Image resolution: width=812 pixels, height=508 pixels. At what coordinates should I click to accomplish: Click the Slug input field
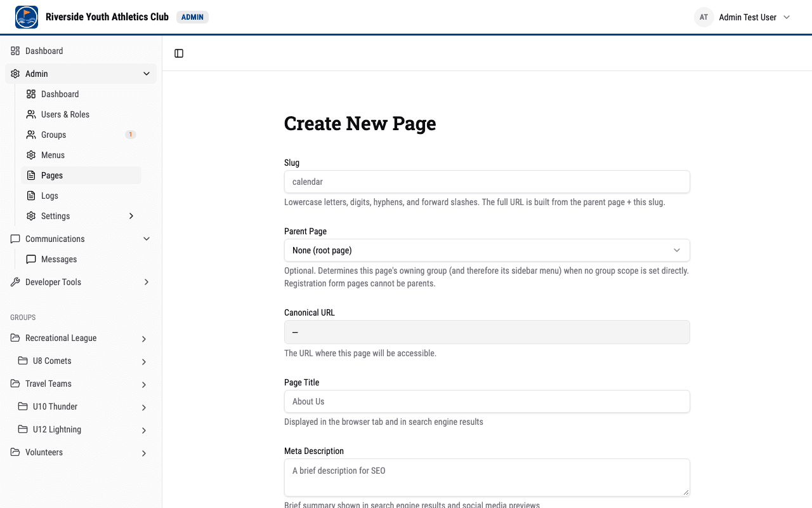[487, 182]
